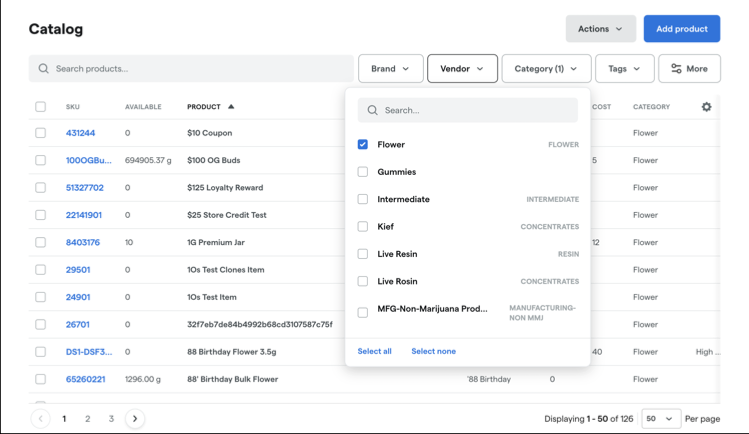
Task: Open the Tags filter dropdown
Action: [x=625, y=69]
